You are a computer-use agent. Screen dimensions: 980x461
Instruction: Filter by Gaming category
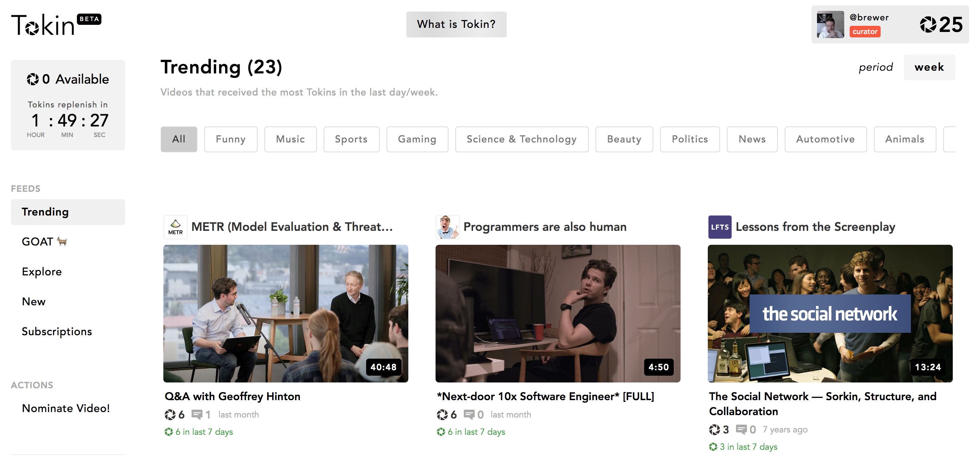tap(417, 139)
